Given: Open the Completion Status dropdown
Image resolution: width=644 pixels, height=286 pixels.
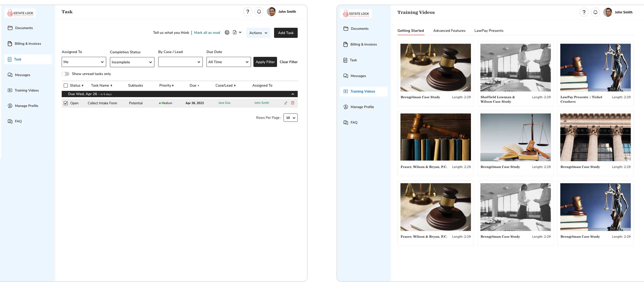Looking at the screenshot, I should click(x=132, y=62).
